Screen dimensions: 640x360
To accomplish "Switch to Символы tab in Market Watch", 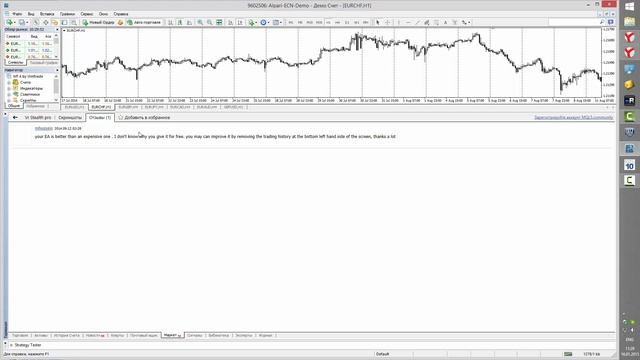I will (16, 62).
